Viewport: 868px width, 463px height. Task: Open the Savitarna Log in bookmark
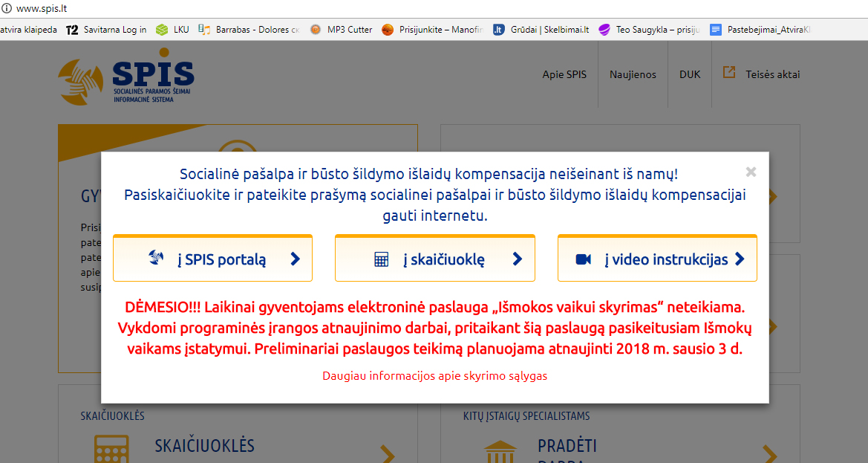click(106, 30)
